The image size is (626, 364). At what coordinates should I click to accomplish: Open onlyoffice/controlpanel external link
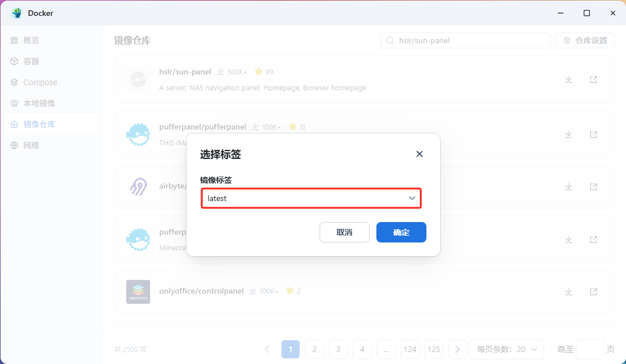594,292
